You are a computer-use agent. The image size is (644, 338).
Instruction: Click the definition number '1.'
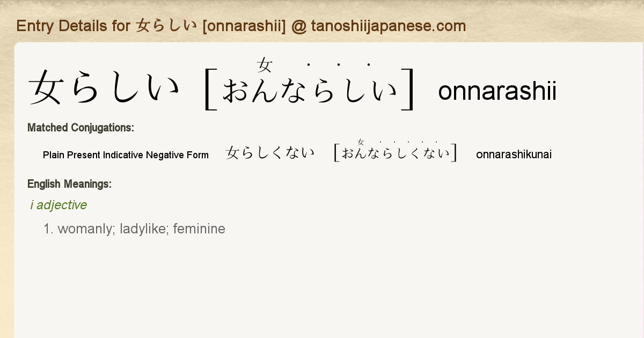(49, 229)
